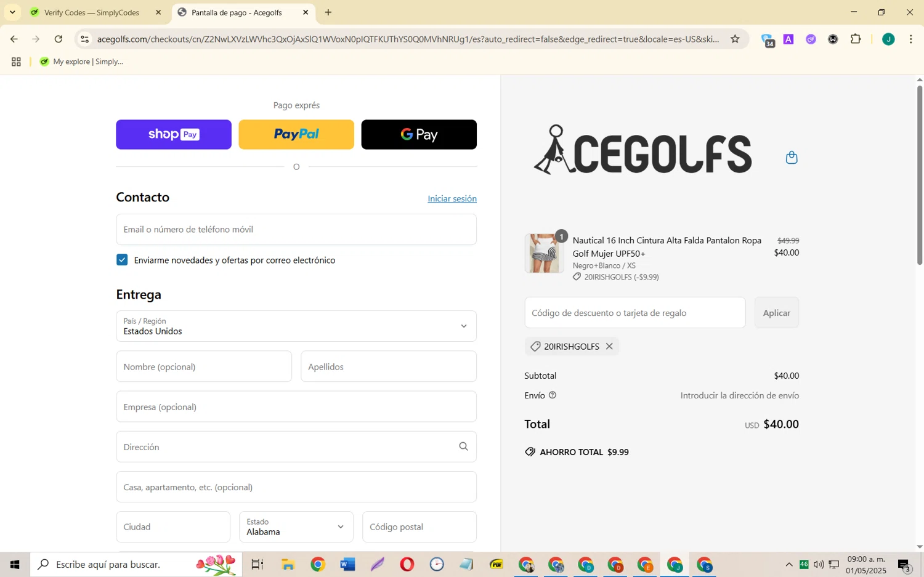Image resolution: width=924 pixels, height=577 pixels.
Task: Choose the Google Pay express button
Action: 419,134
